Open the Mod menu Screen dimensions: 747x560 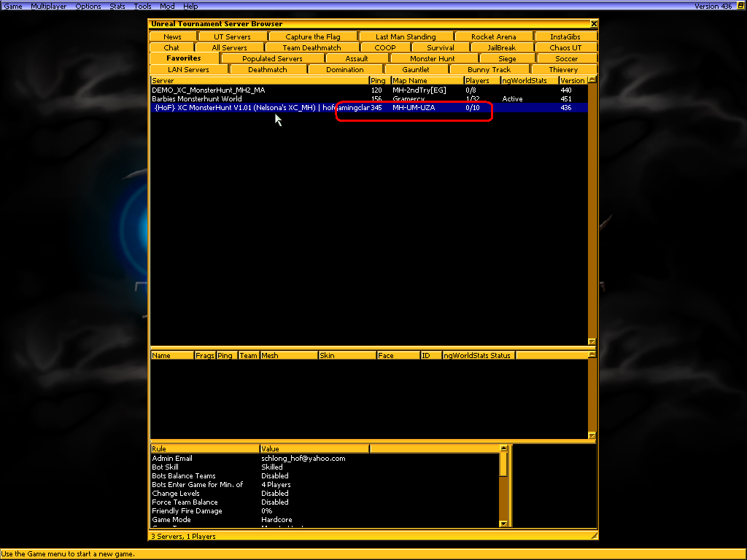pos(167,6)
